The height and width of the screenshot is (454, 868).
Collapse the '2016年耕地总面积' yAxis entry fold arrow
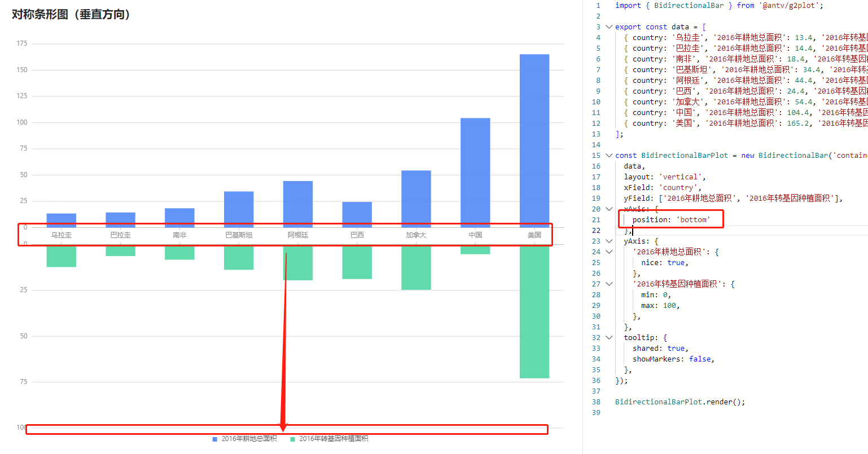pyautogui.click(x=608, y=252)
